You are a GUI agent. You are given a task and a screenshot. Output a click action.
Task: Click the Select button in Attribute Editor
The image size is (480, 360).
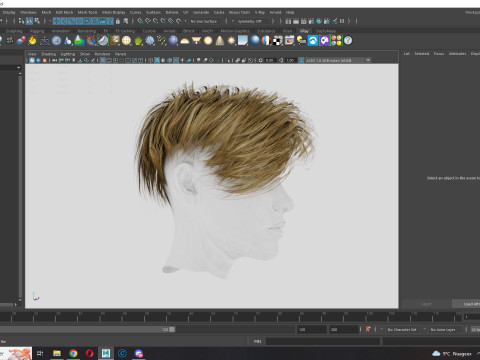426,304
